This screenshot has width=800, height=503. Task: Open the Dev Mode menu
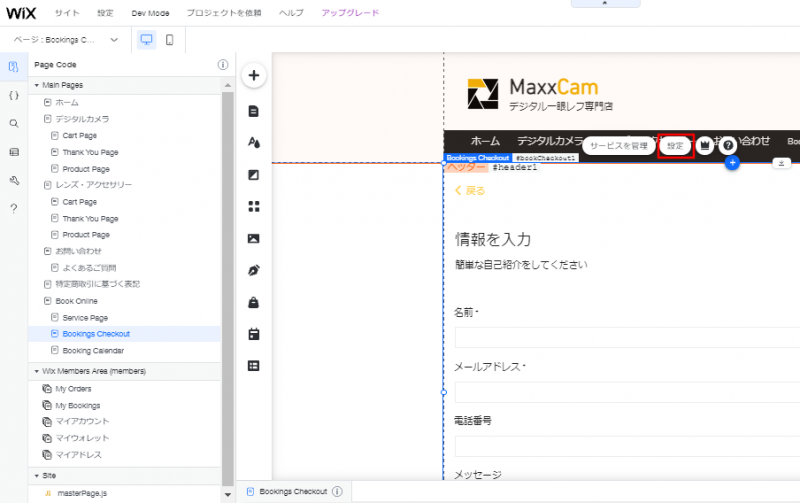150,13
